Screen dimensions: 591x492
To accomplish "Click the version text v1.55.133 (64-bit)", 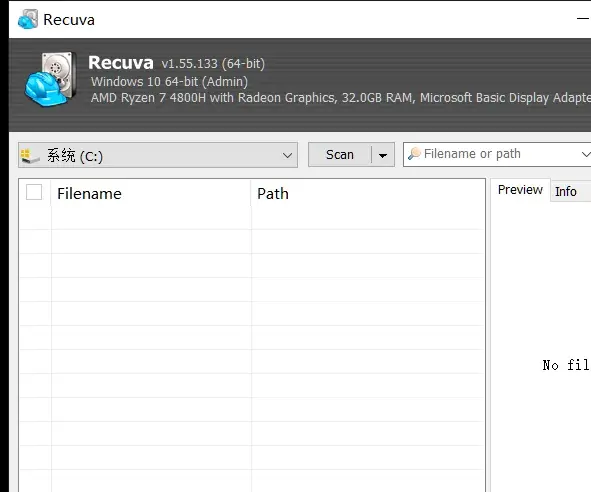I will coord(213,63).
